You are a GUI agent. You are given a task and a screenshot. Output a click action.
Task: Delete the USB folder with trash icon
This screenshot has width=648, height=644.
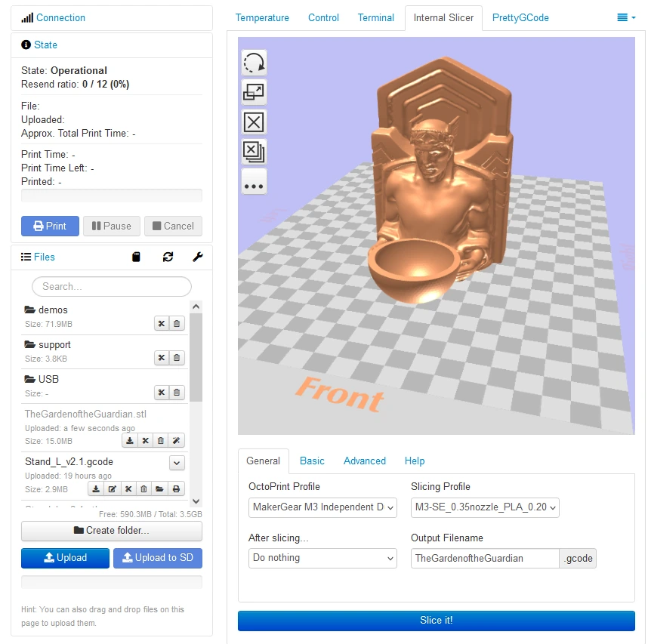[177, 393]
